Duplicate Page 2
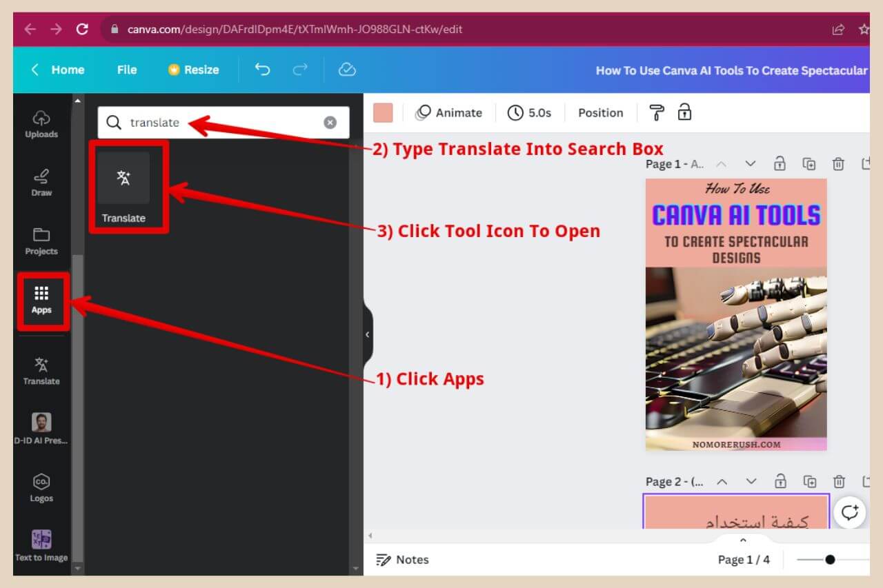The height and width of the screenshot is (588, 883). click(810, 482)
